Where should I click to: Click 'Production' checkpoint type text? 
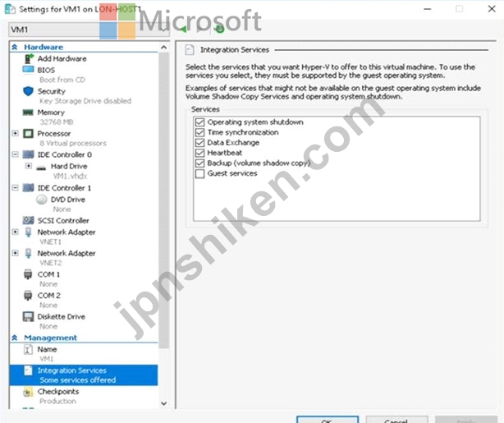tap(57, 401)
